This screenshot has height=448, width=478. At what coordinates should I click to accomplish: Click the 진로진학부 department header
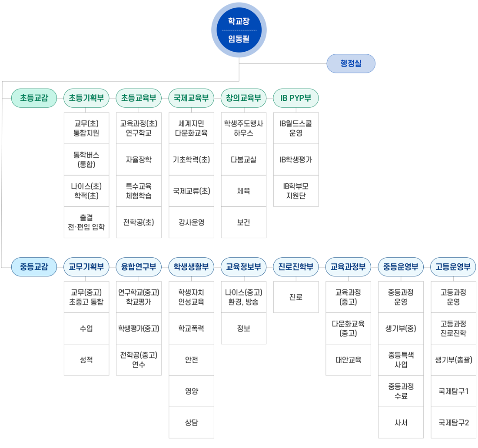tap(295, 267)
